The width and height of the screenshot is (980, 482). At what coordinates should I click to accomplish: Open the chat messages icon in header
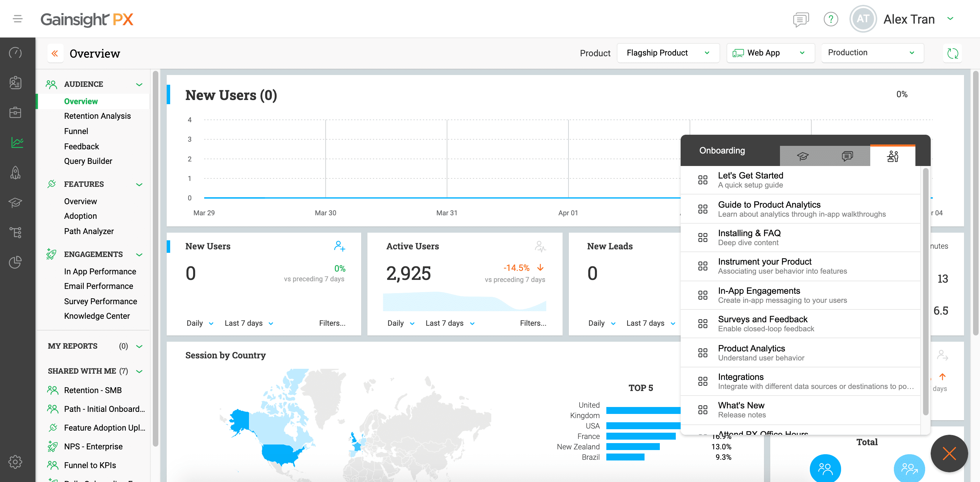pyautogui.click(x=800, y=19)
